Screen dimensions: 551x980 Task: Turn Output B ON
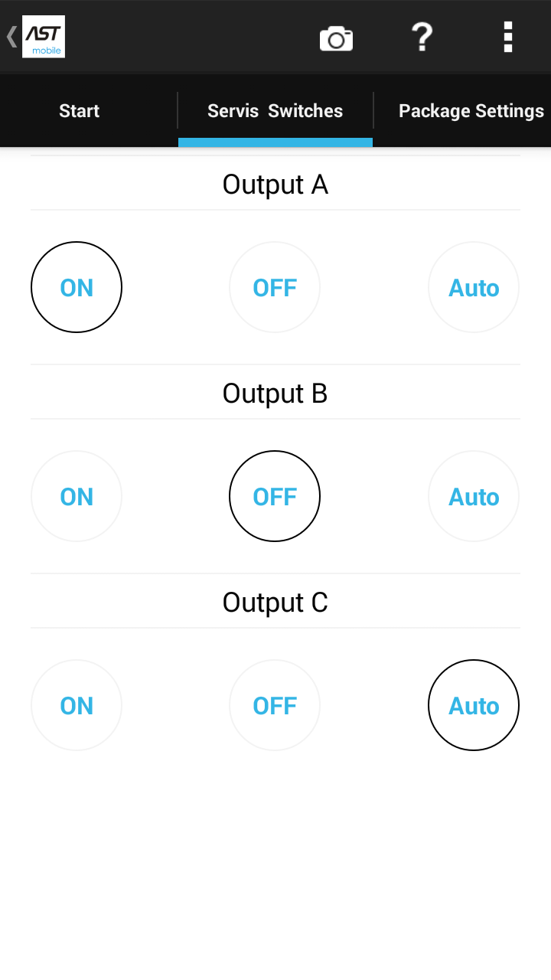(x=77, y=496)
